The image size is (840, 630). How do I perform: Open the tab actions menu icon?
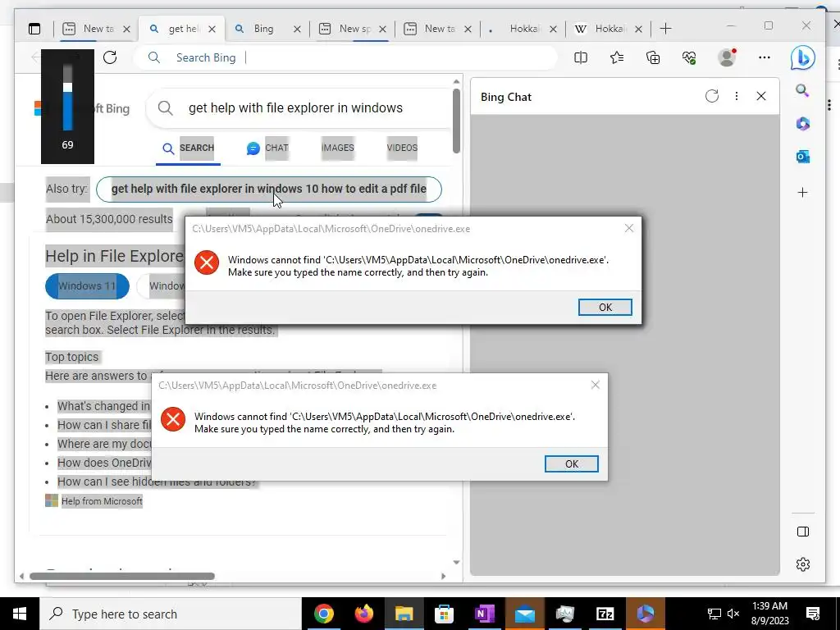tap(34, 29)
